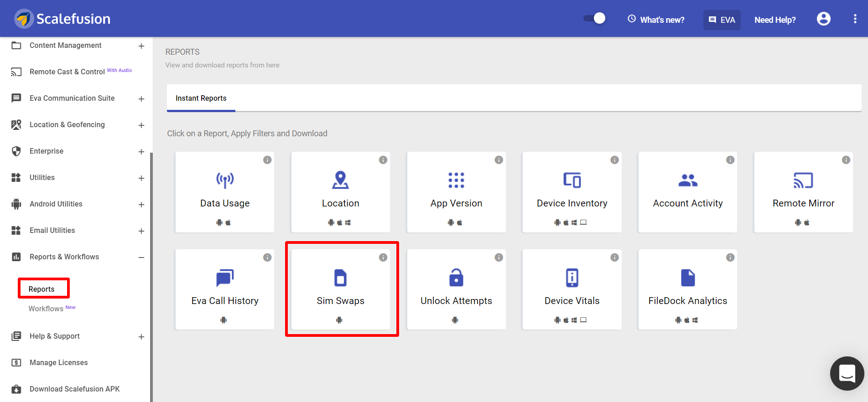This screenshot has width=868, height=402.
Task: Click the Location & Geofencing map icon
Action: pos(16,124)
